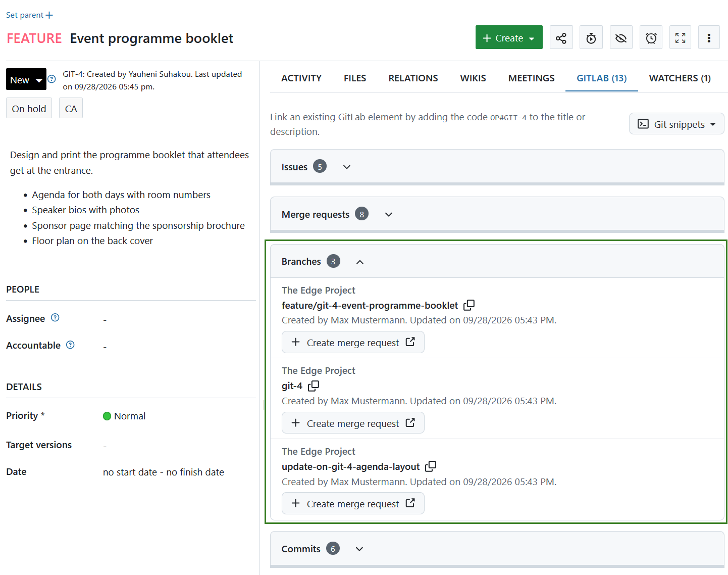The width and height of the screenshot is (728, 575).
Task: Open the WIKIS tab
Action: [x=473, y=78]
